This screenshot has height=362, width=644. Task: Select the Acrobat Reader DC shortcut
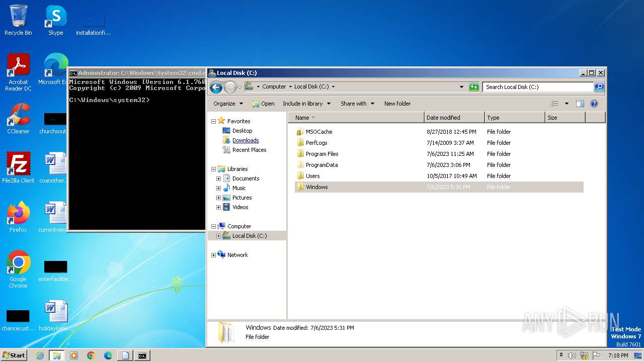(18, 72)
